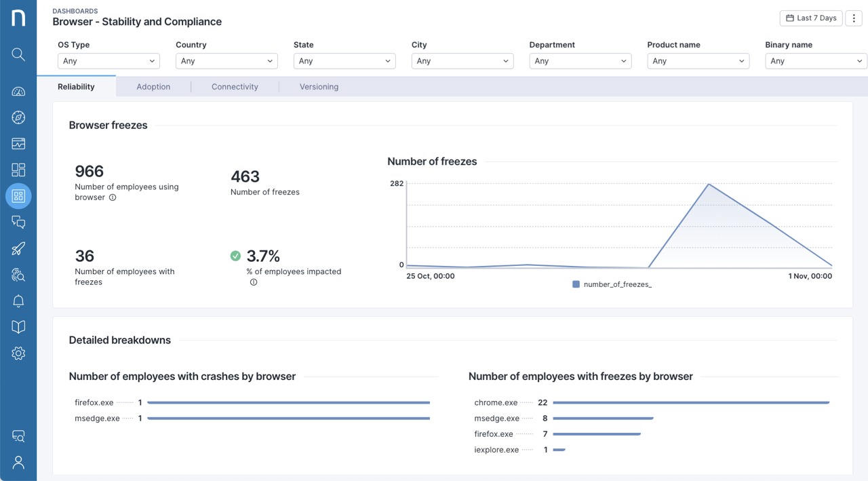
Task: Go to the Versioning tab
Action: coord(319,87)
